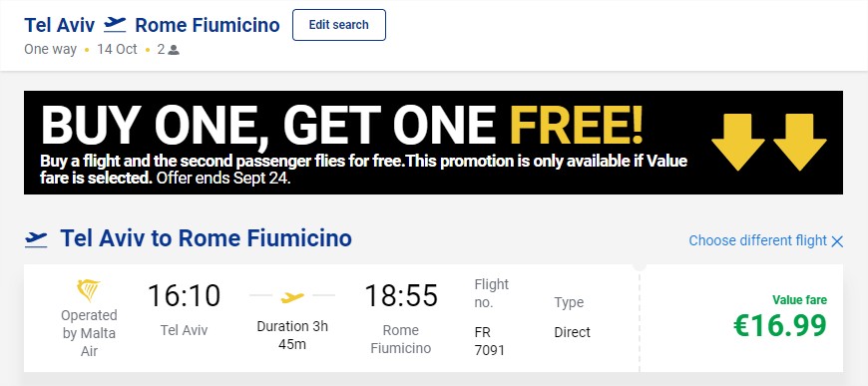Close flight selection with X icon
The height and width of the screenshot is (386, 868).
click(x=837, y=241)
